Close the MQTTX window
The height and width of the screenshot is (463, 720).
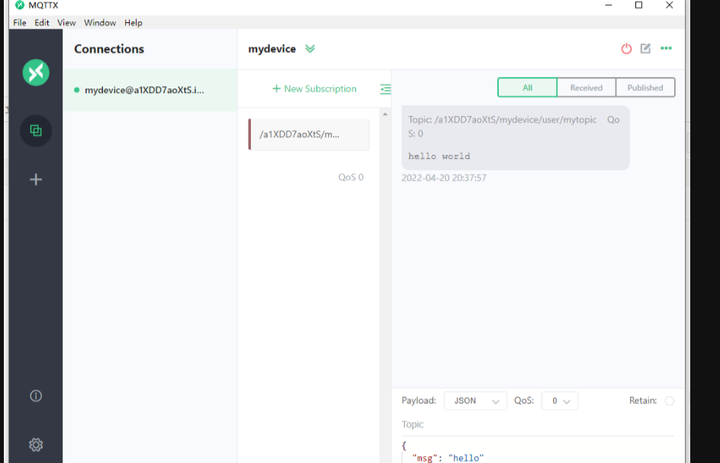669,5
